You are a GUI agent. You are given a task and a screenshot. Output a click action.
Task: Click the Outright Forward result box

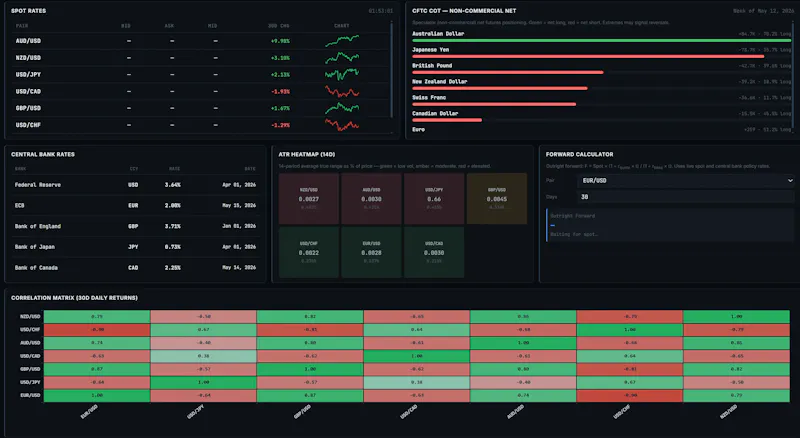click(x=670, y=225)
